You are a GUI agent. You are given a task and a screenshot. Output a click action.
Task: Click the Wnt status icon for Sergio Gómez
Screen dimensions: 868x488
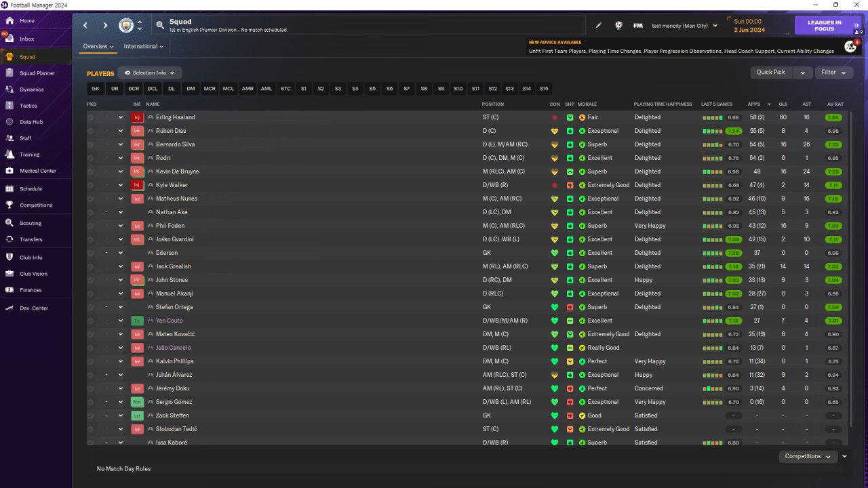pyautogui.click(x=137, y=402)
